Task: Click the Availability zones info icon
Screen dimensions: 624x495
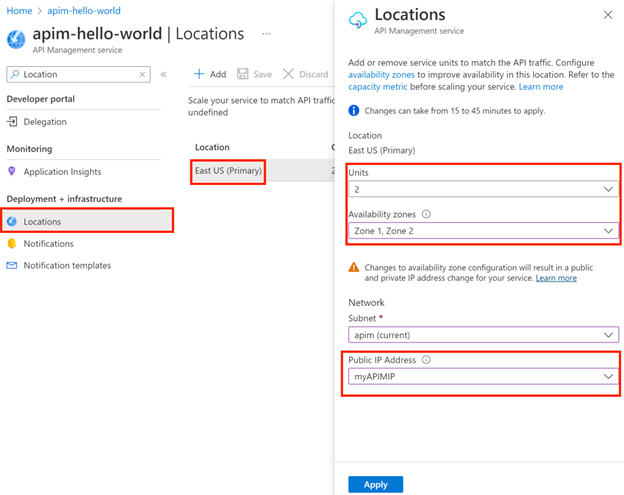Action: 426,214
